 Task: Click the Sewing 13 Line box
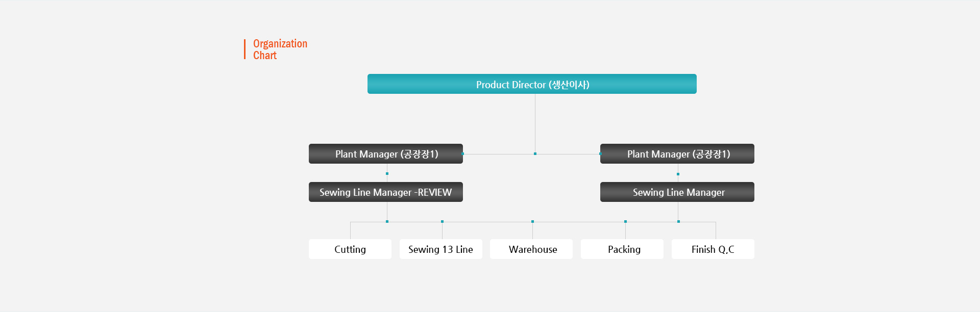tap(441, 249)
